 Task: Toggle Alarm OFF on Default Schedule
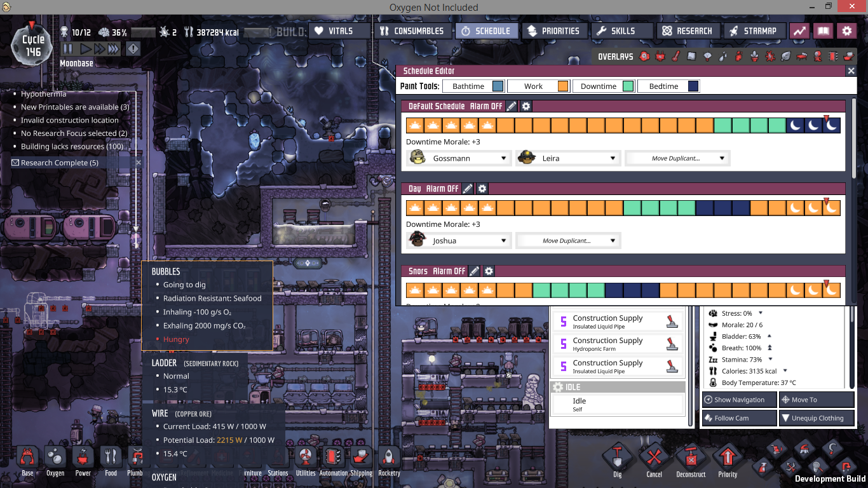486,106
